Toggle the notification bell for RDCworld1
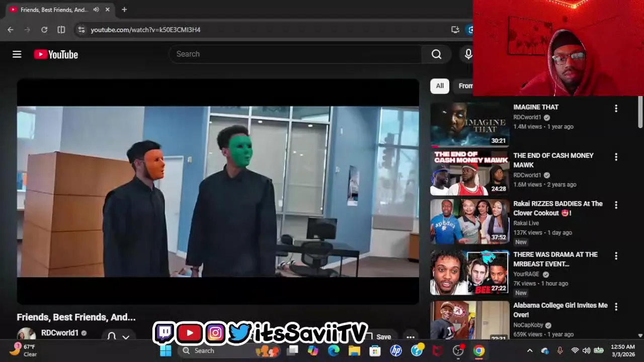 pyautogui.click(x=112, y=336)
